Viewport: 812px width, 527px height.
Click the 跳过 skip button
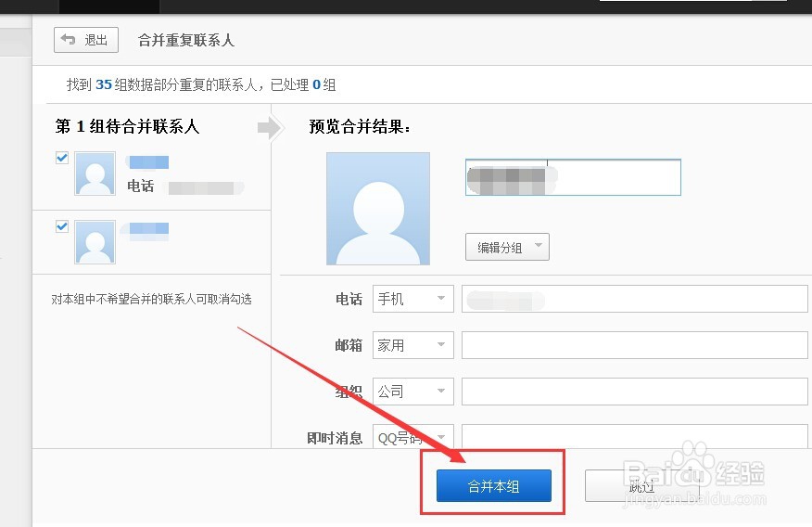[642, 485]
